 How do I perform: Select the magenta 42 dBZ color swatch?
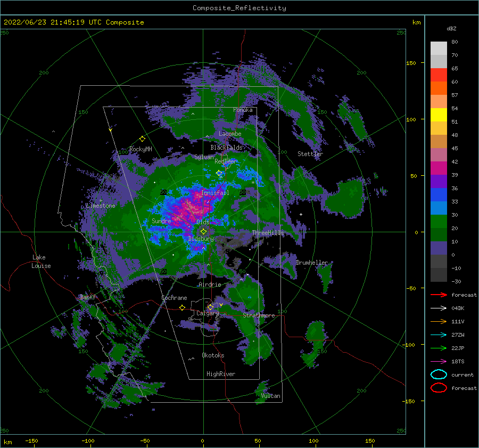(439, 168)
